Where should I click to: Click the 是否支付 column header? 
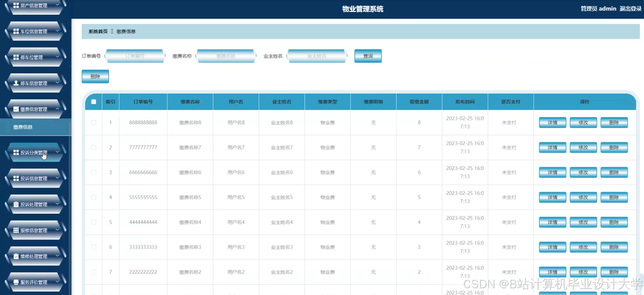tap(510, 102)
